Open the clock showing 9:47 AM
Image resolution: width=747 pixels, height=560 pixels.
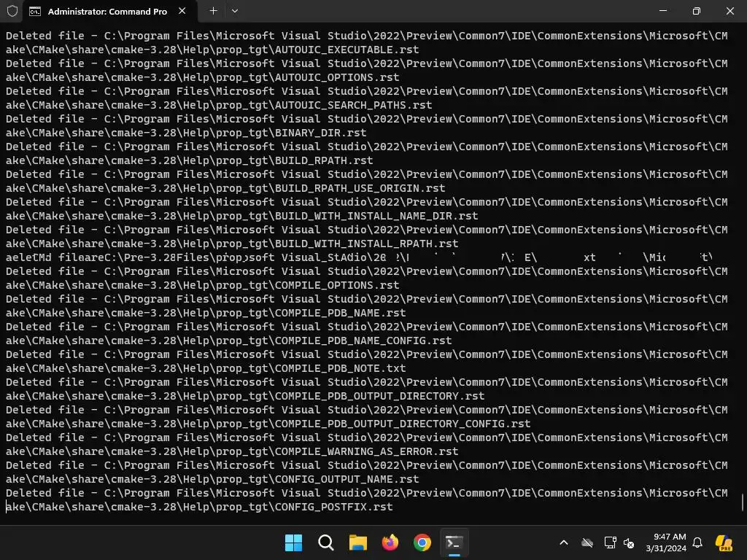(x=666, y=542)
